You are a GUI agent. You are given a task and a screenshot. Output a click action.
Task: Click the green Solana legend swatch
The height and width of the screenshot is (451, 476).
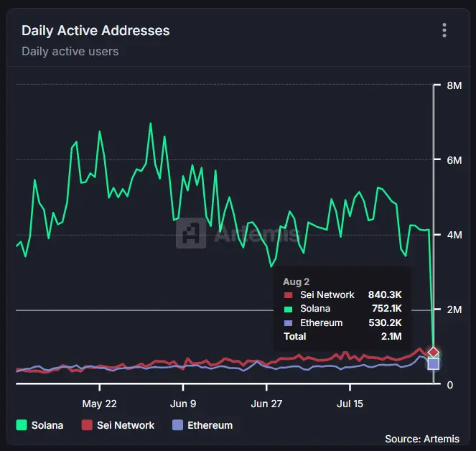(22, 425)
